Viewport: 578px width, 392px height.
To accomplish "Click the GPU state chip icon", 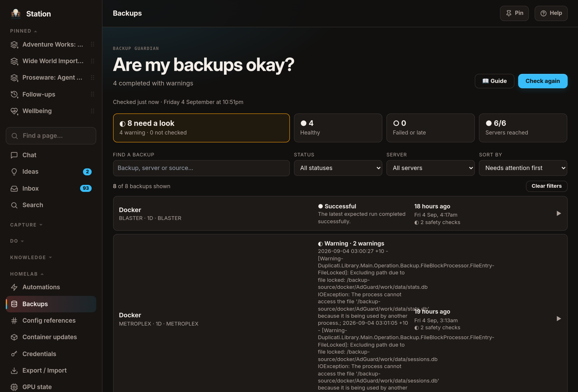I will [x=14, y=387].
